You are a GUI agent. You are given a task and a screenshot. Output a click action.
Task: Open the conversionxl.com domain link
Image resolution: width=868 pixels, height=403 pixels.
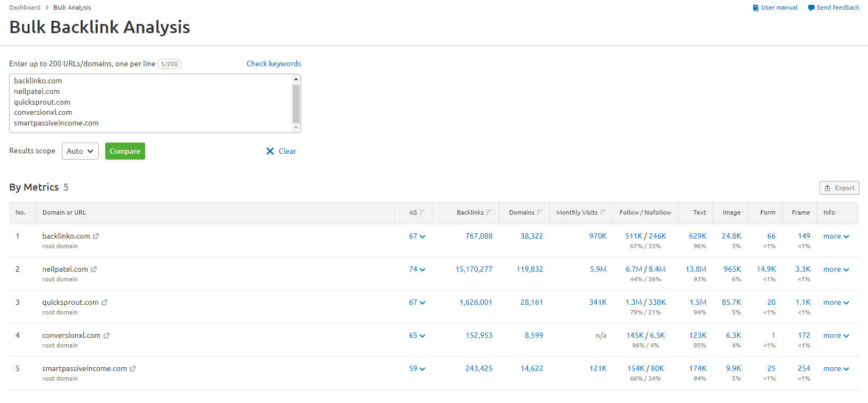coord(72,335)
